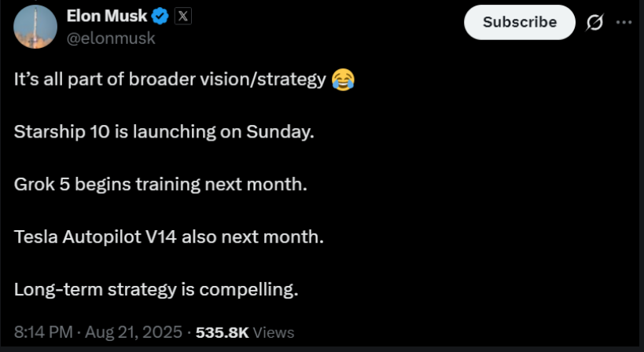Click the X affiliation badge beside name
Image resolution: width=644 pixels, height=352 pixels.
pos(182,16)
